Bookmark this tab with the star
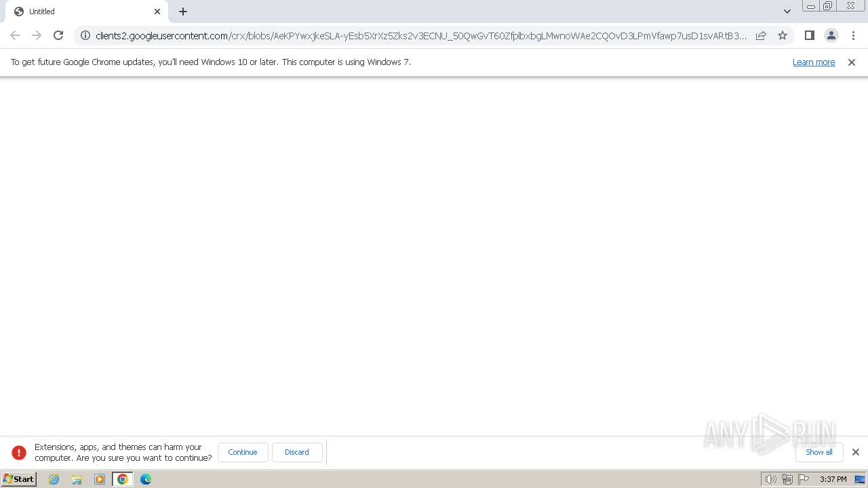This screenshot has height=488, width=868. pos(783,35)
